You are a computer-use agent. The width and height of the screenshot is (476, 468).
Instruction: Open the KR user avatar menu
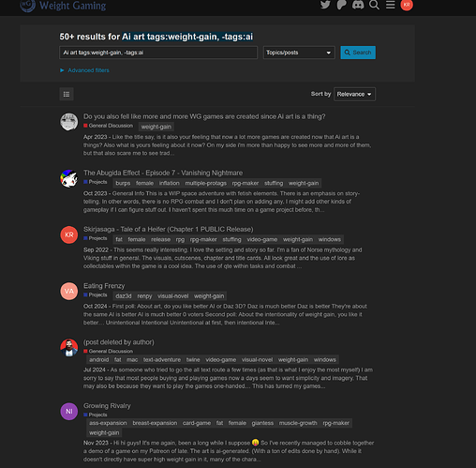click(x=407, y=5)
